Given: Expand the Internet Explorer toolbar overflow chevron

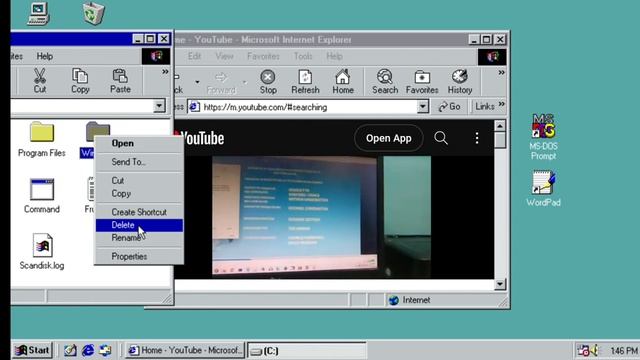Looking at the screenshot, I should click(501, 72).
